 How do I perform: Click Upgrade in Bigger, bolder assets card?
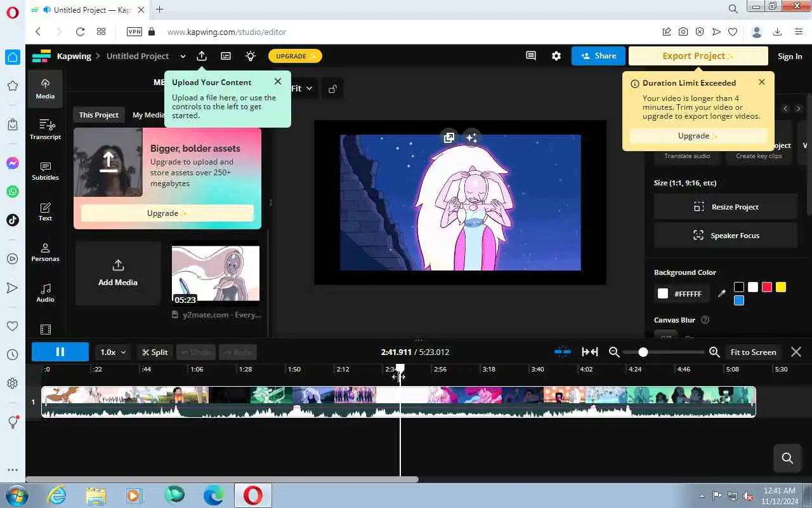coord(167,213)
